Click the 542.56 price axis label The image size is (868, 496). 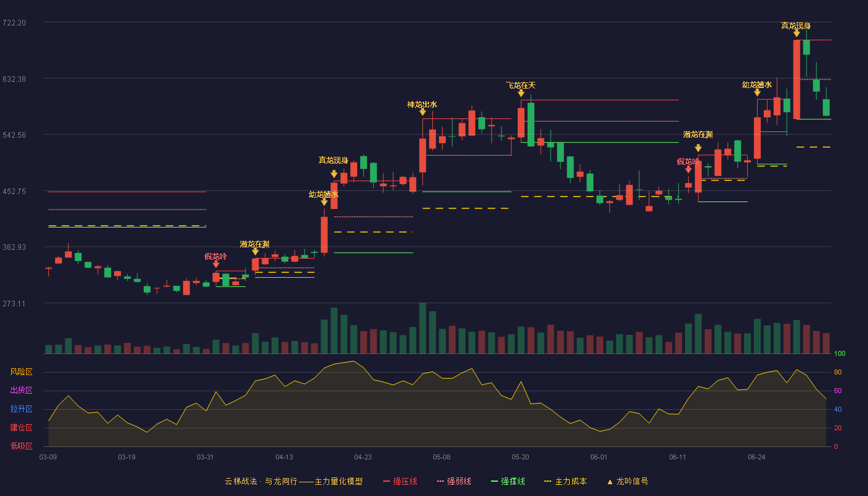click(14, 135)
